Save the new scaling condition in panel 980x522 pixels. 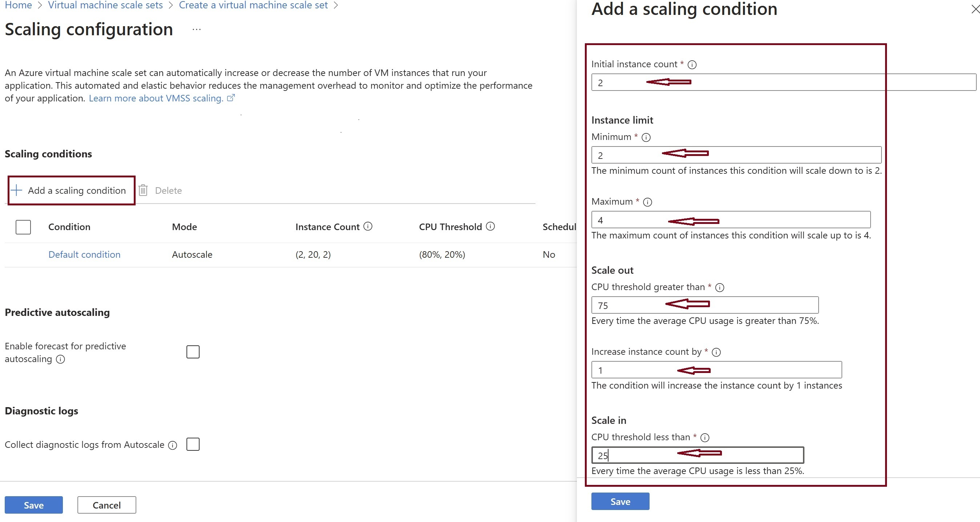620,501
